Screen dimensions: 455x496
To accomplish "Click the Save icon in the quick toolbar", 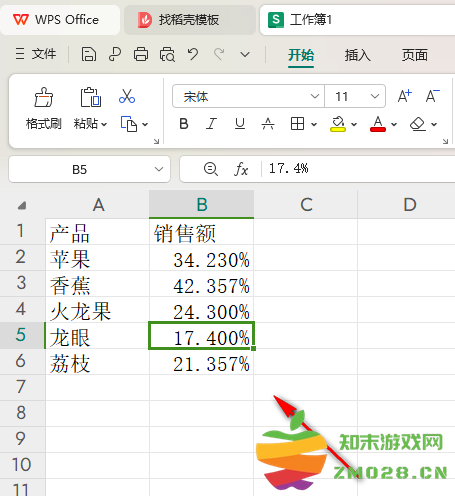I will [89, 54].
